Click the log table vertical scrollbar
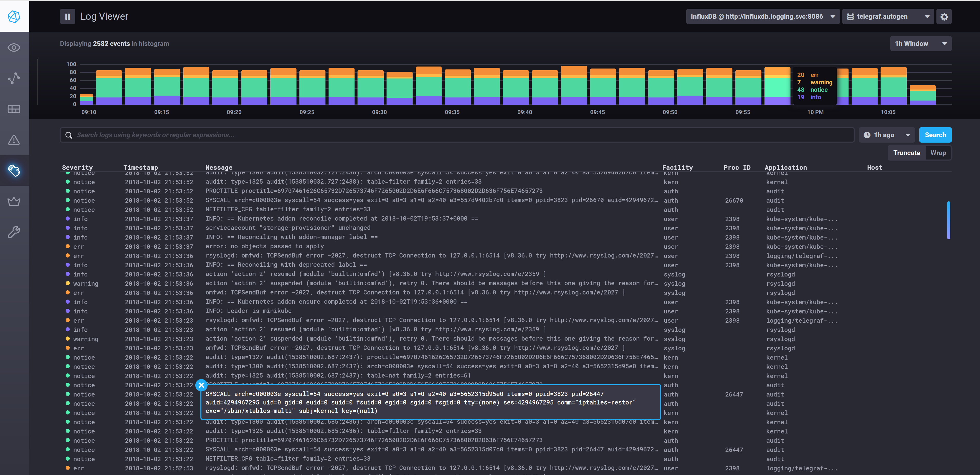 click(x=948, y=220)
